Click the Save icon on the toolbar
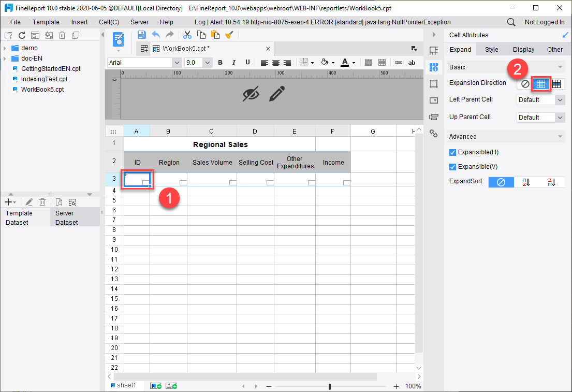572x392 pixels. [x=141, y=34]
